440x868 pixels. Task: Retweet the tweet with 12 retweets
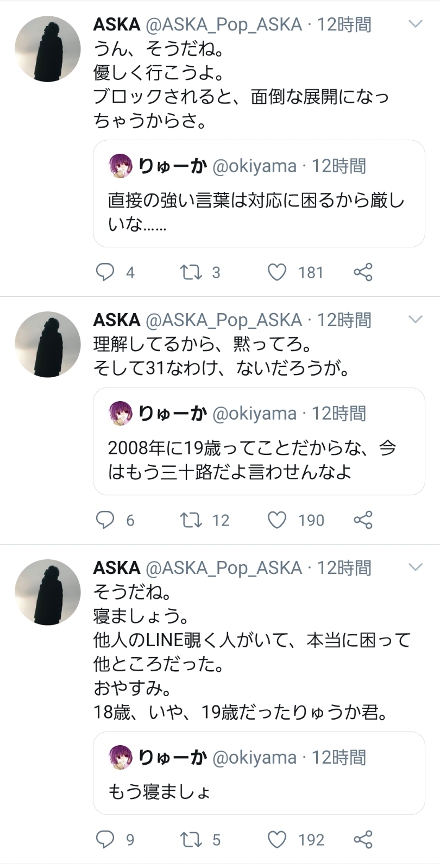point(191,520)
